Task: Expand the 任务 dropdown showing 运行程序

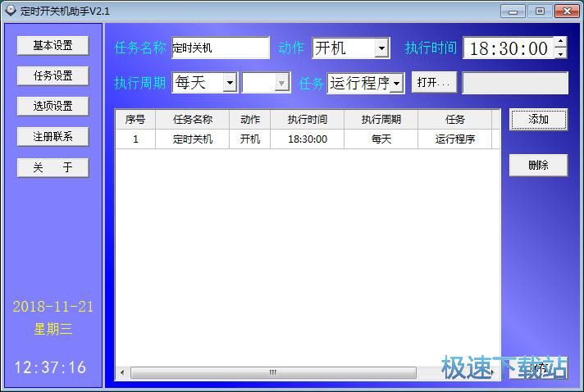Action: click(397, 84)
